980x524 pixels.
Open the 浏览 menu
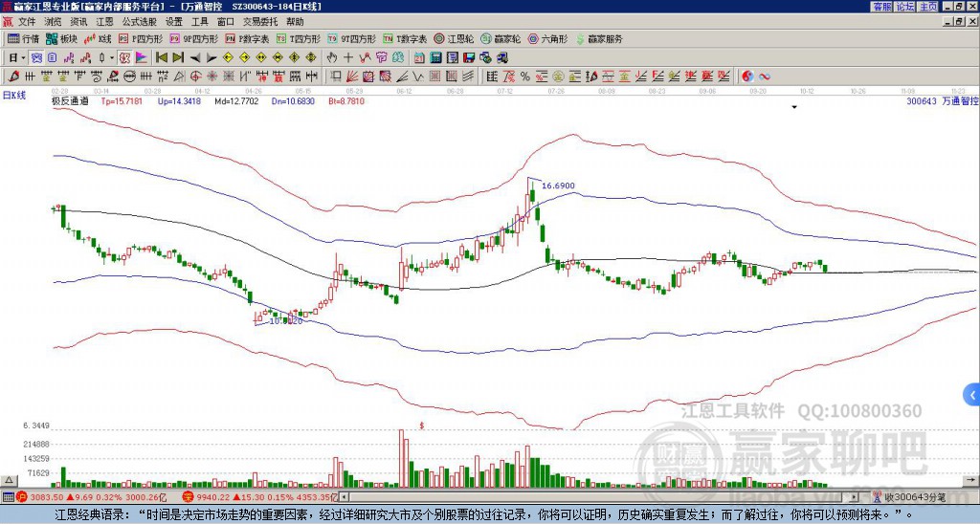click(x=54, y=22)
